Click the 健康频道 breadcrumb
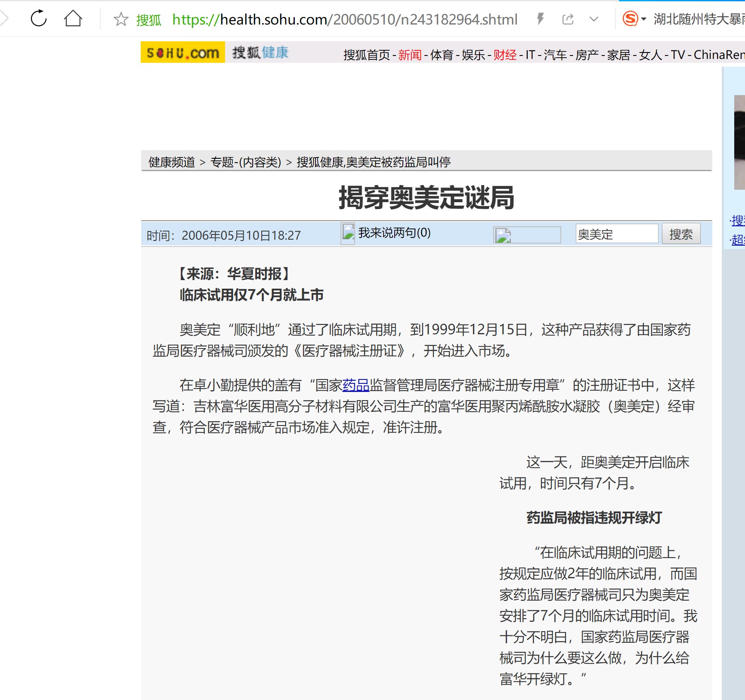The height and width of the screenshot is (700, 745). coord(172,162)
